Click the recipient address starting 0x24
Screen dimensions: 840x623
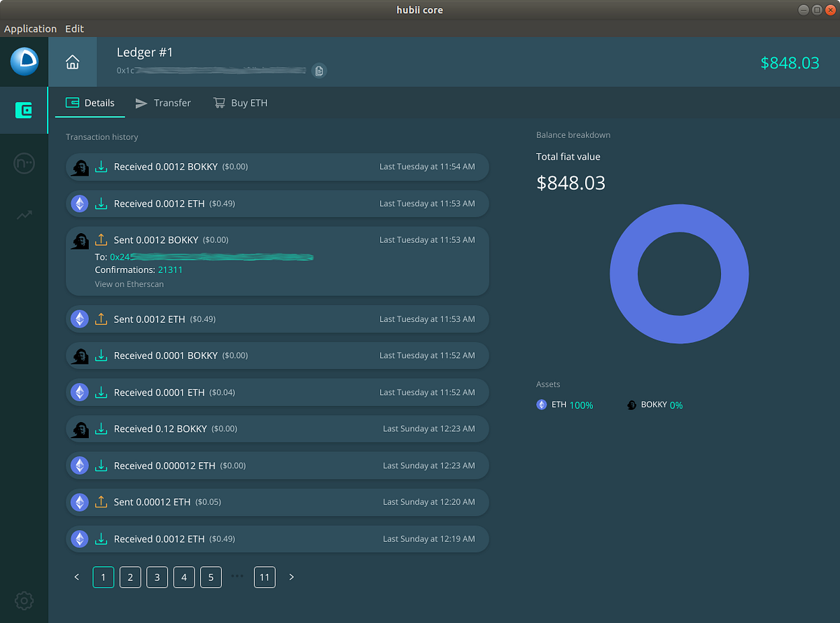[211, 257]
